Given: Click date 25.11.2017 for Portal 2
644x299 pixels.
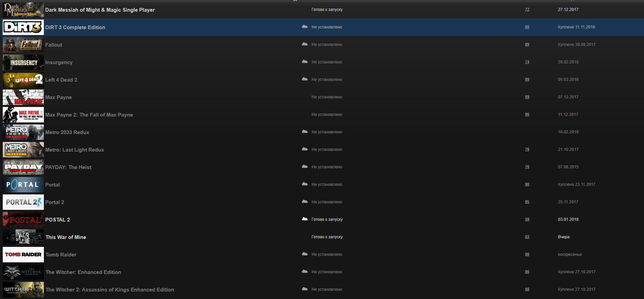Looking at the screenshot, I should (568, 202).
